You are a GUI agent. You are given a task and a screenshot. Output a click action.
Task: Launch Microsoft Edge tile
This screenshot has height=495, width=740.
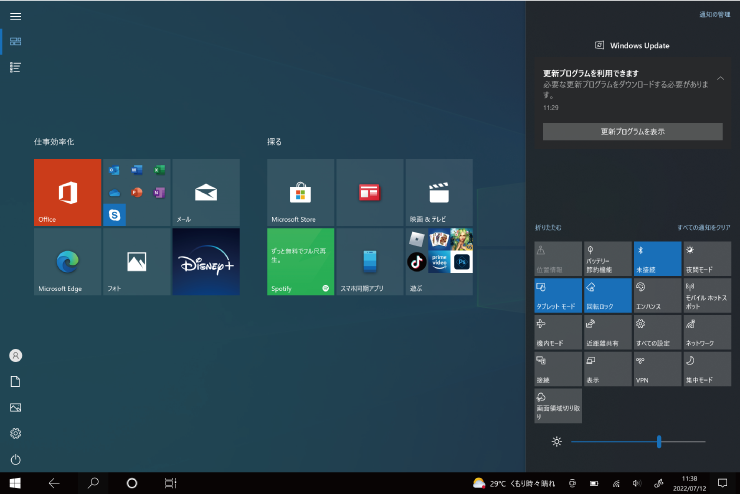(x=67, y=262)
